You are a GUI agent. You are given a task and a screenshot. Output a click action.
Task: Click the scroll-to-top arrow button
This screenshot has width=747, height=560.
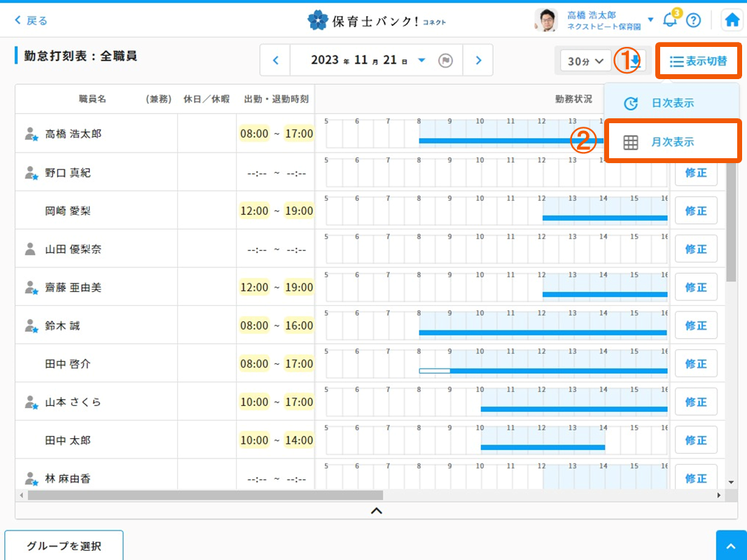point(731,545)
